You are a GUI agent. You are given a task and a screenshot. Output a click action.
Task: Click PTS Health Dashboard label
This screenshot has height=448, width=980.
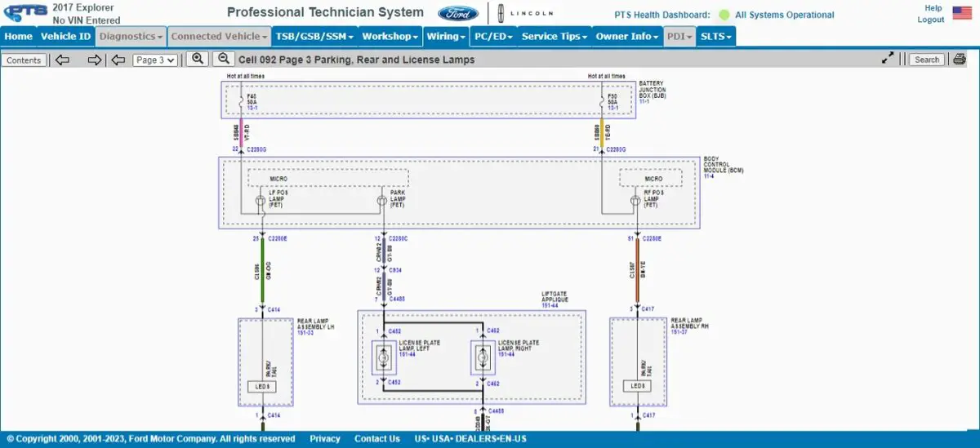click(661, 15)
